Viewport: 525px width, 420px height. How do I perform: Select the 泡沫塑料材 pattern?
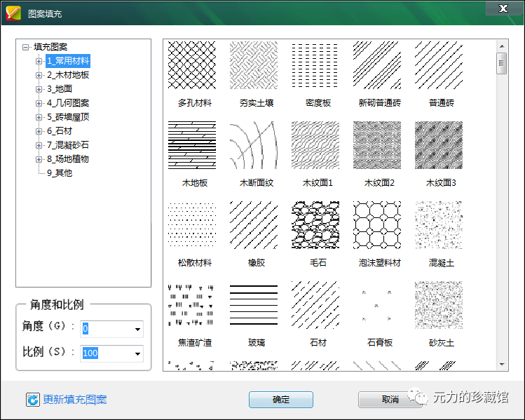click(376, 225)
